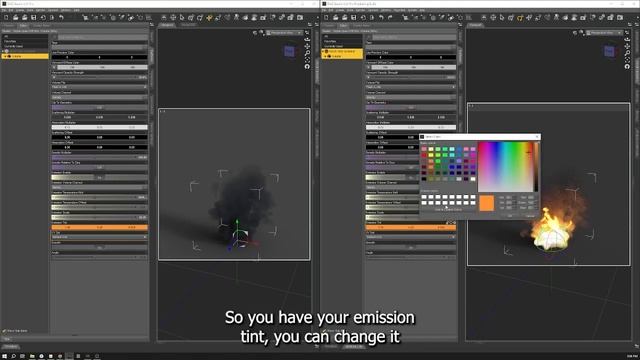Click New scene icon in left window toolbar

[x=6, y=18]
